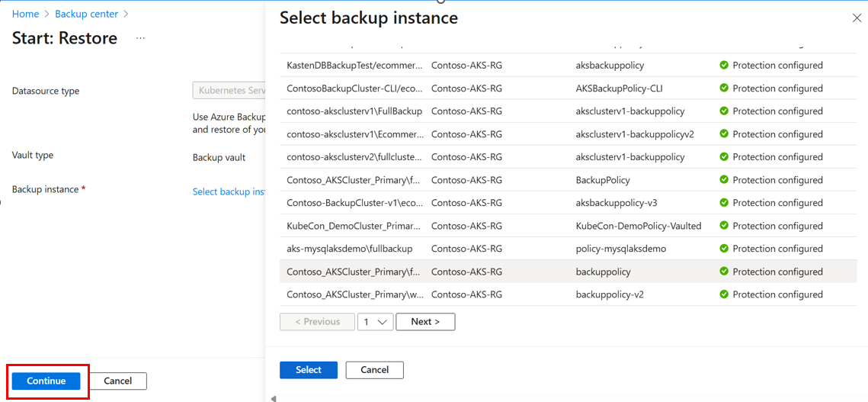868x402 pixels.
Task: Go to Home breadcrumb
Action: pyautogui.click(x=25, y=14)
